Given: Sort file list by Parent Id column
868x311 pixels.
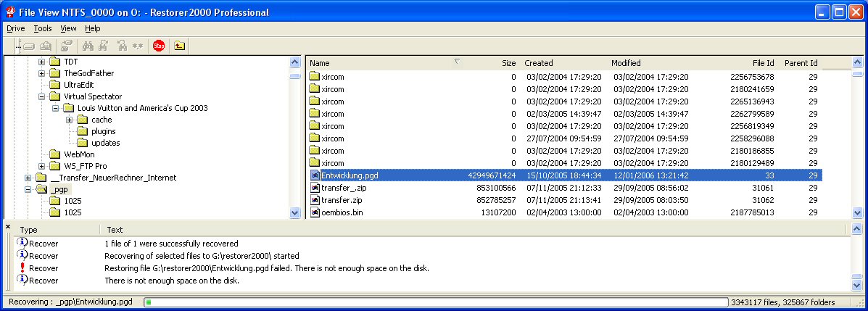Looking at the screenshot, I should point(800,63).
